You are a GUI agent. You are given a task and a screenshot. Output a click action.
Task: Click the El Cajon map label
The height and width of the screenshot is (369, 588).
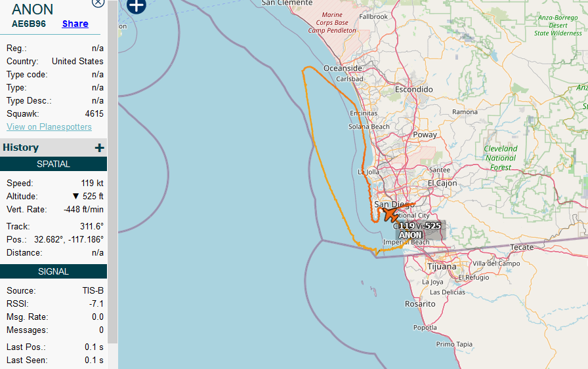[x=442, y=183]
